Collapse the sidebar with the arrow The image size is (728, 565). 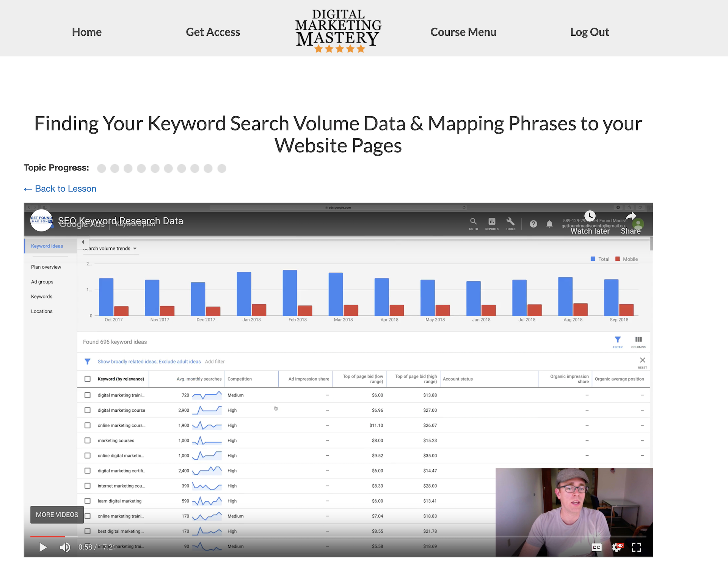83,242
